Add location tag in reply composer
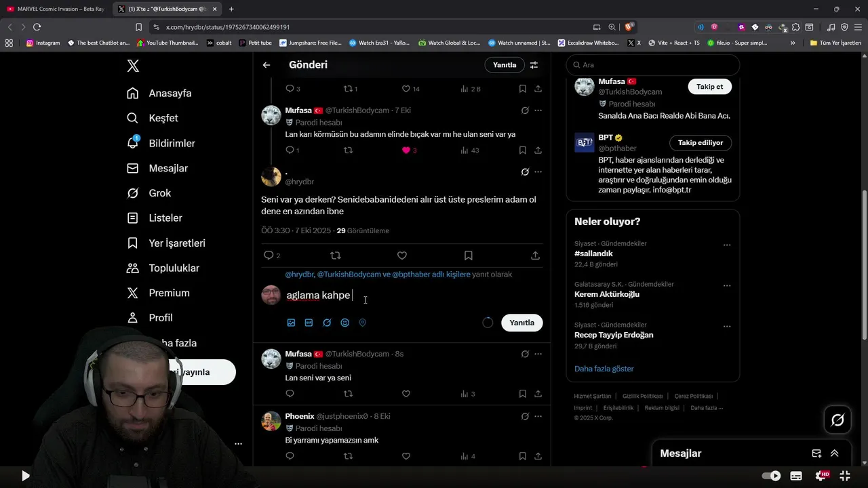Screen dimensions: 868x488 click(x=362, y=323)
